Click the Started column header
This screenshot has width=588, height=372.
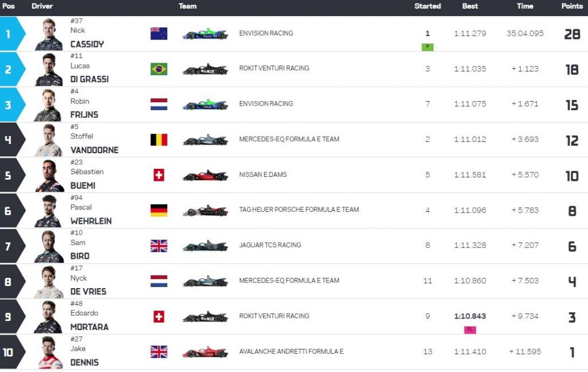tap(427, 6)
